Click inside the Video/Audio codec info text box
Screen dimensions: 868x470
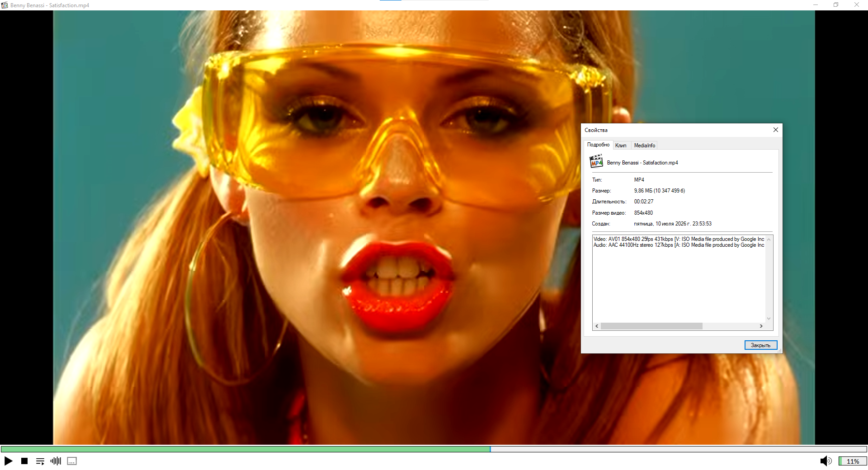(x=679, y=279)
